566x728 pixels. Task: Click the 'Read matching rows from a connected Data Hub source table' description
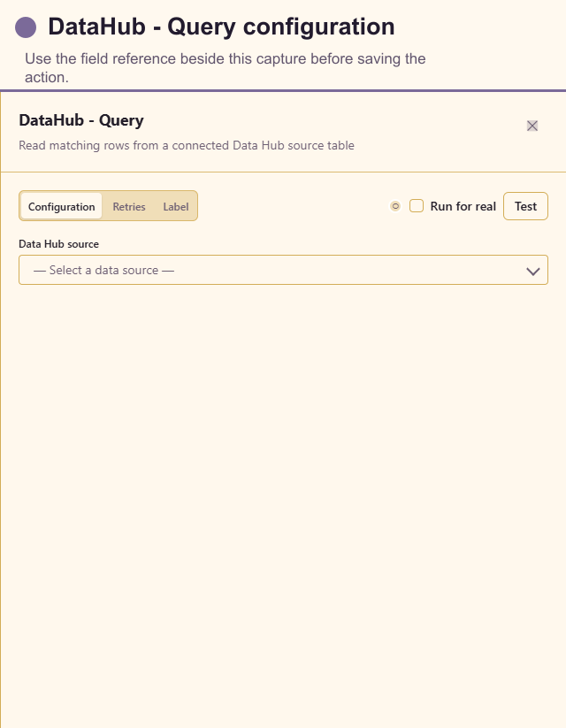click(187, 145)
